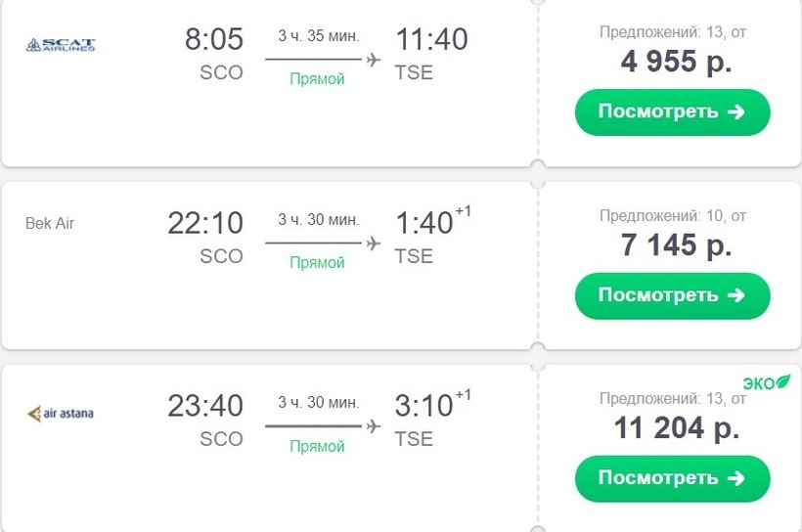Click the 22:10 departure time
802x532 pixels.
[x=205, y=223]
